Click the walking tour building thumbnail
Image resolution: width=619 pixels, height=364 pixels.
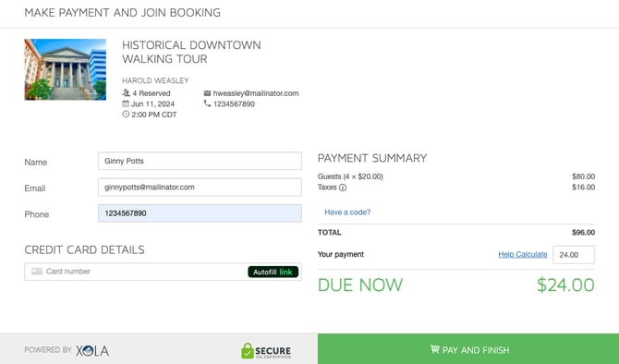pyautogui.click(x=66, y=69)
